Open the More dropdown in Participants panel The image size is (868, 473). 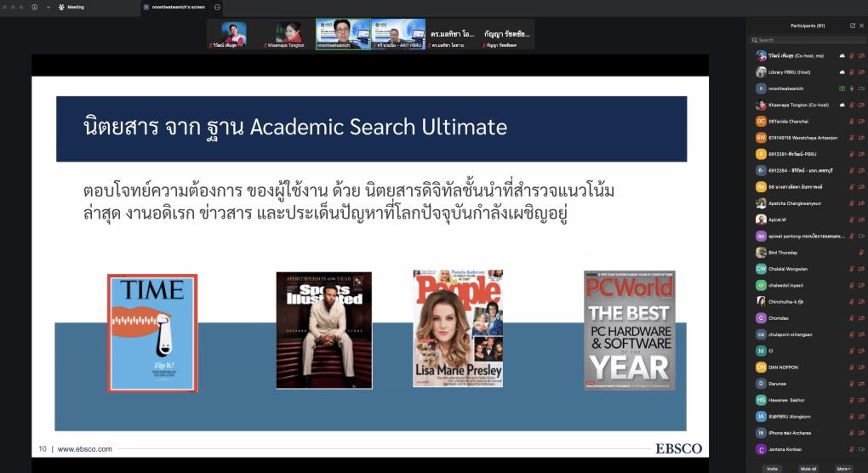click(x=843, y=469)
